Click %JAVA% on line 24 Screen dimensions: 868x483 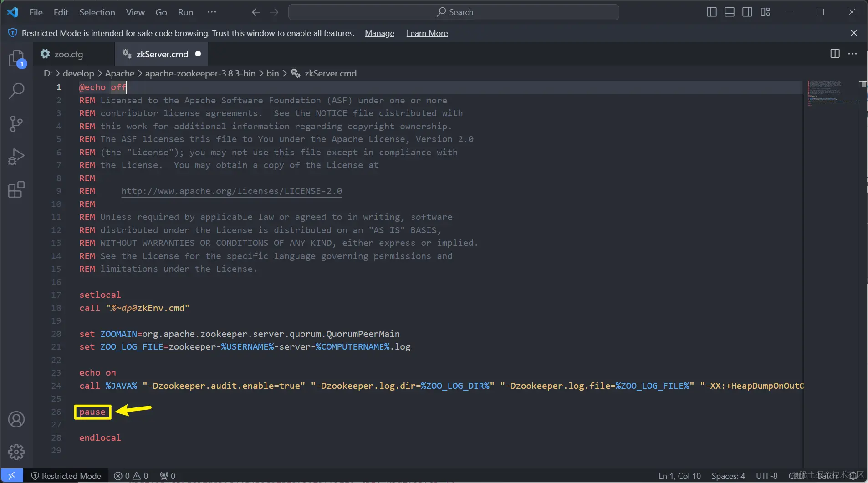(121, 386)
